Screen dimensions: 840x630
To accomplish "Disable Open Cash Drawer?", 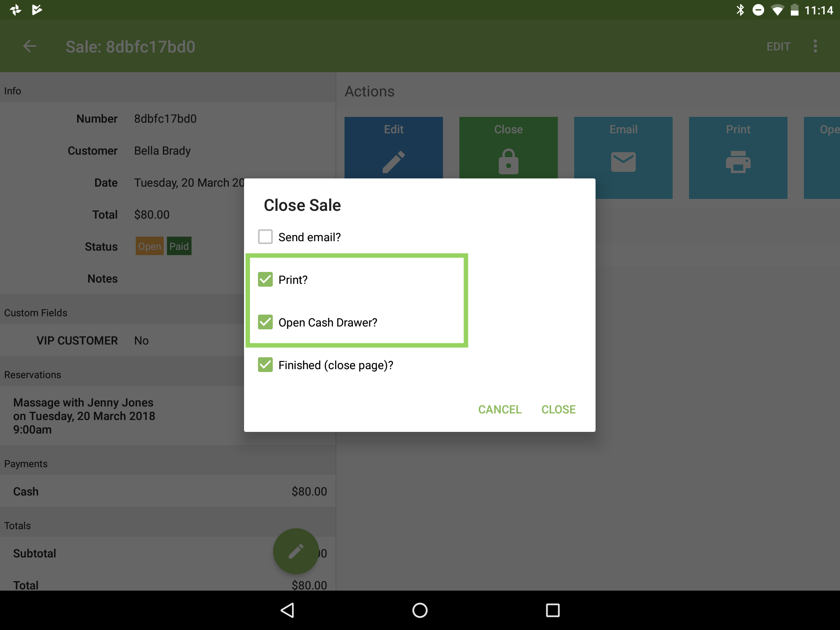I will [x=265, y=322].
